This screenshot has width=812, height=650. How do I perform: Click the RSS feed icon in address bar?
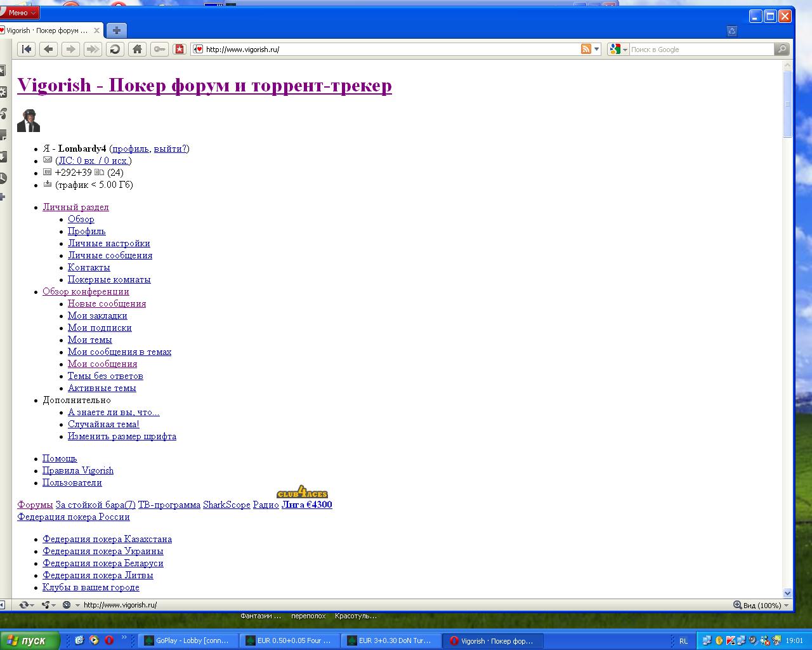pyautogui.click(x=586, y=49)
